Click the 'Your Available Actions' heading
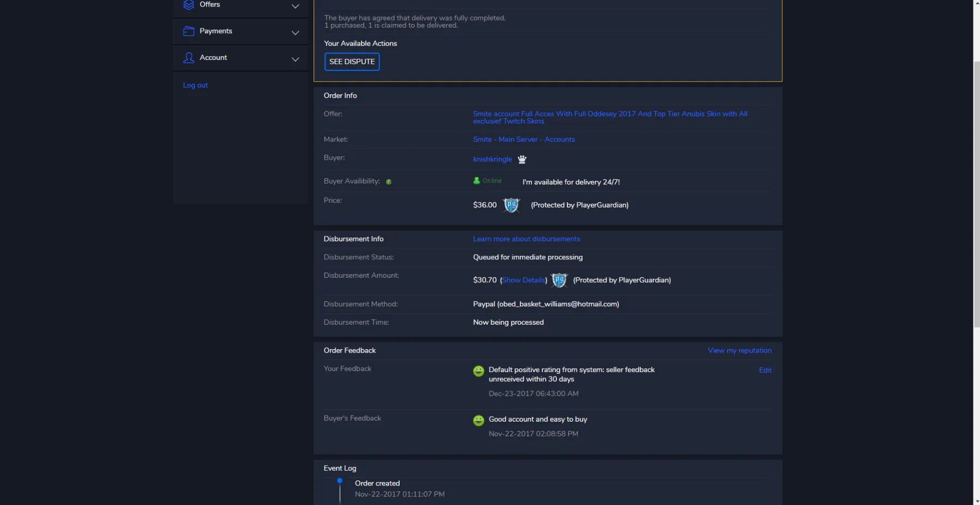Screen dimensions: 980x505 tap(360, 44)
